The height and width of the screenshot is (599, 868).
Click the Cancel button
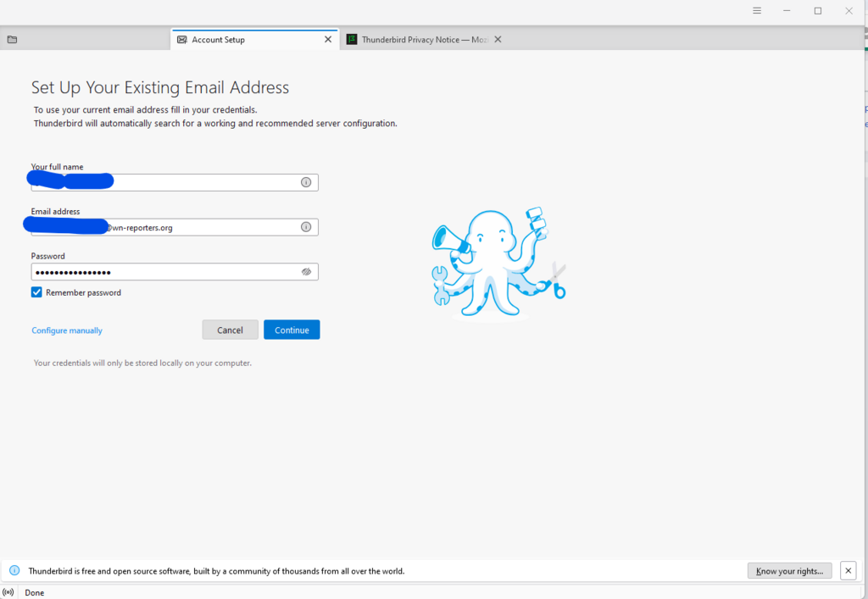click(230, 330)
